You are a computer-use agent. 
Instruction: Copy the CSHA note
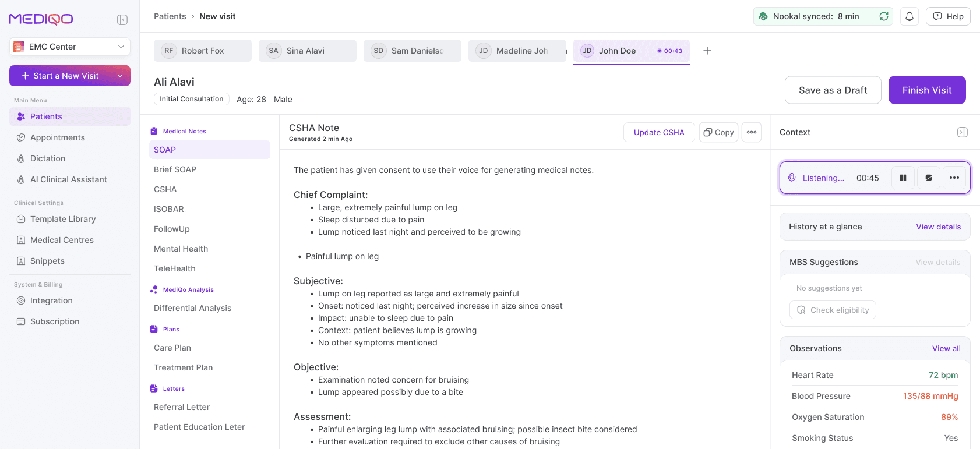coord(719,132)
